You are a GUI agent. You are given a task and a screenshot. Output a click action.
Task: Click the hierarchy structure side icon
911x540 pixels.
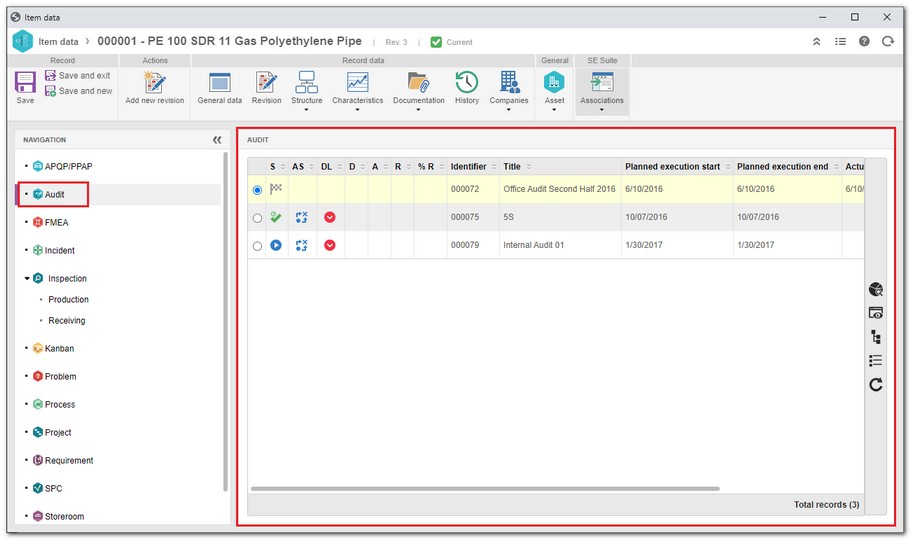pyautogui.click(x=876, y=337)
